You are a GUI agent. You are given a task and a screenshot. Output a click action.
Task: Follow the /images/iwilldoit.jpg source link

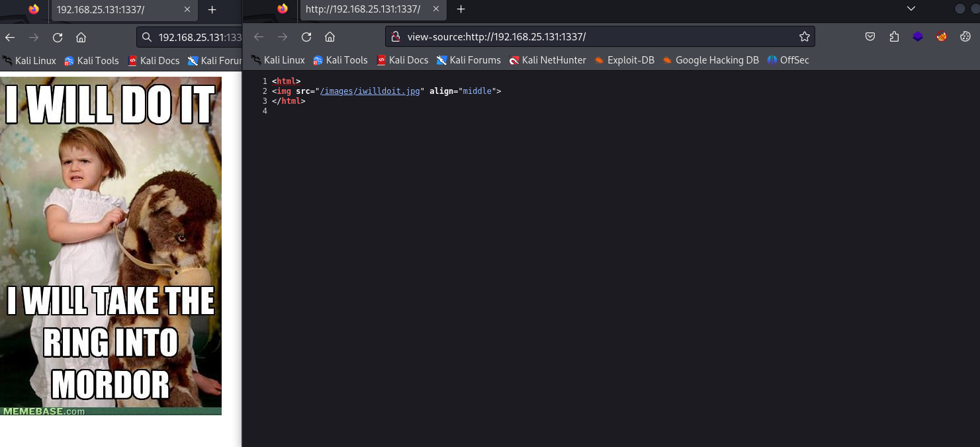click(x=370, y=91)
